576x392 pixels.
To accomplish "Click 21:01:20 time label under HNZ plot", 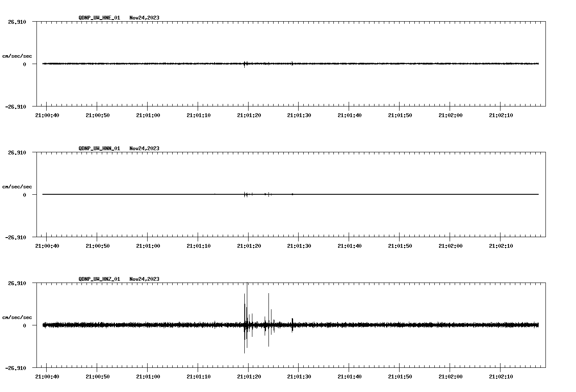I will 249,377.
